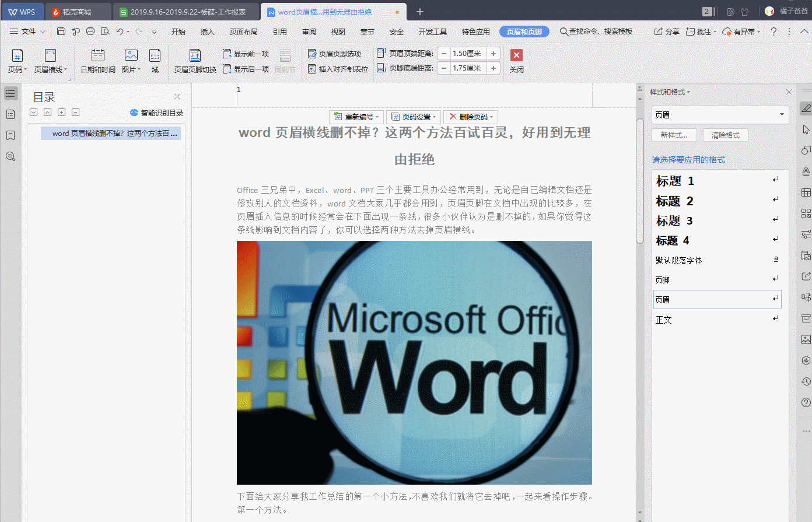812x522 pixels.
Task: Open the 页码 (page number) tool
Action: 17,61
